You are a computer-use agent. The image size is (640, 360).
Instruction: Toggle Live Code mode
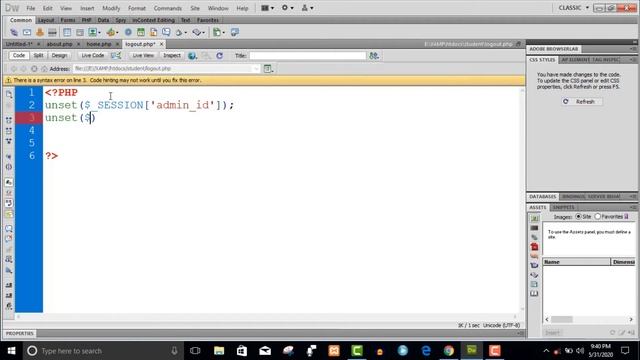[93, 56]
